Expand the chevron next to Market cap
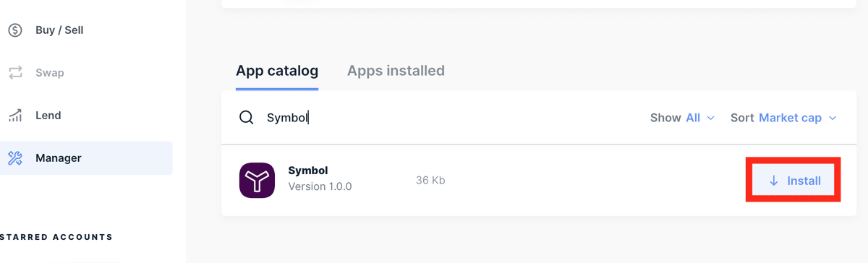868x263 pixels. (x=832, y=118)
